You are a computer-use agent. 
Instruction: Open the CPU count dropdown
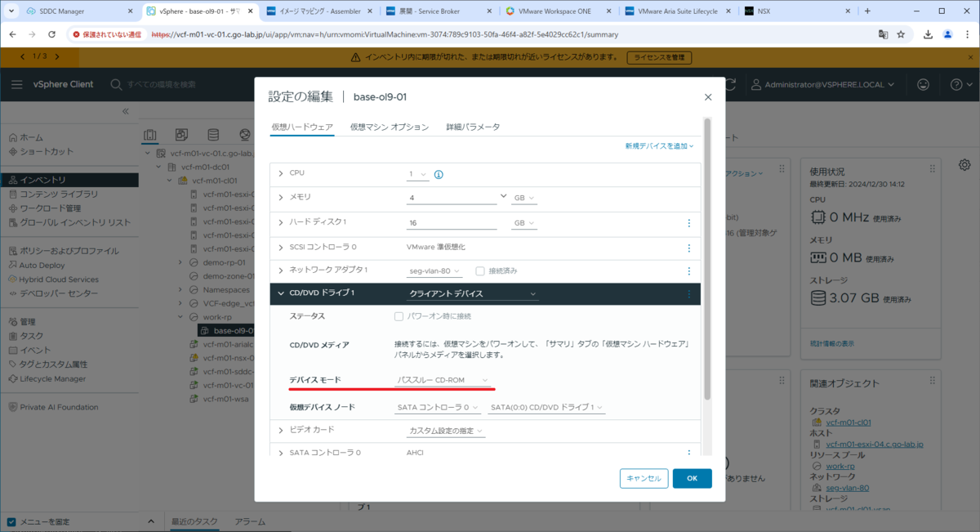417,174
